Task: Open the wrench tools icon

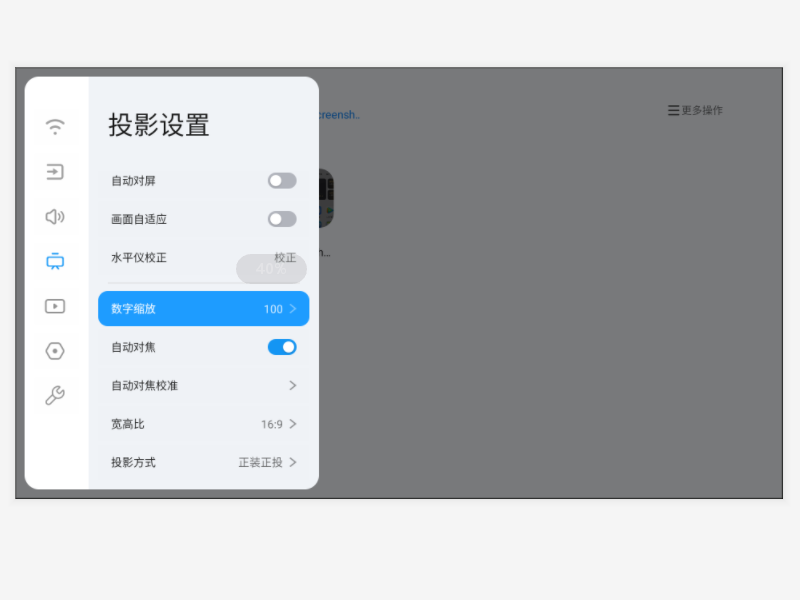Action: click(55, 395)
